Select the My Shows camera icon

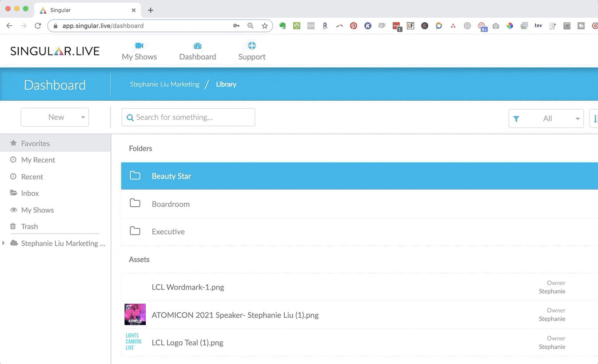pyautogui.click(x=139, y=45)
